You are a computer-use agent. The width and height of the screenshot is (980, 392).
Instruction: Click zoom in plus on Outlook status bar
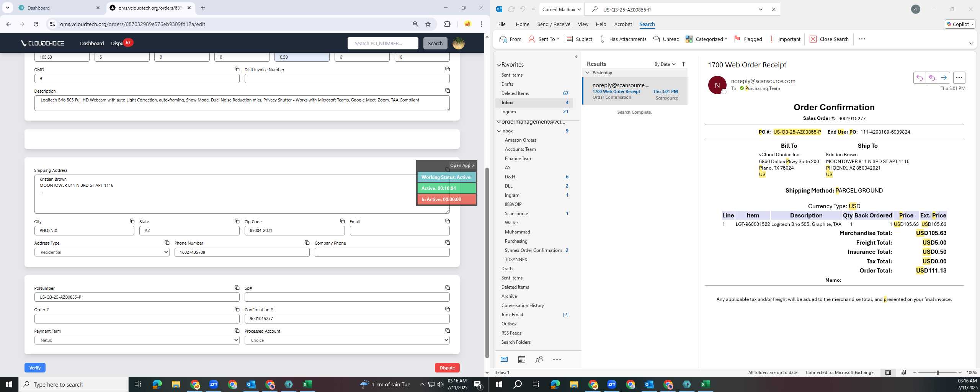click(960, 372)
